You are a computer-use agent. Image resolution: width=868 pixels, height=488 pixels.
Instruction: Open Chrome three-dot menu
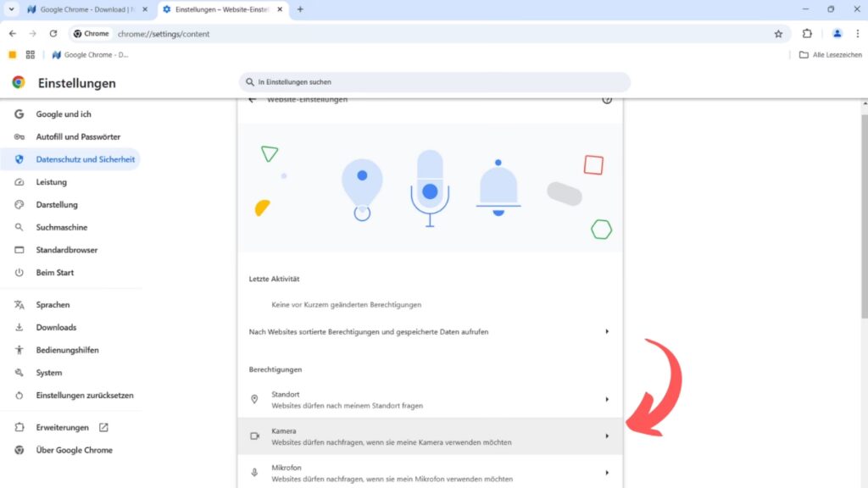[857, 34]
